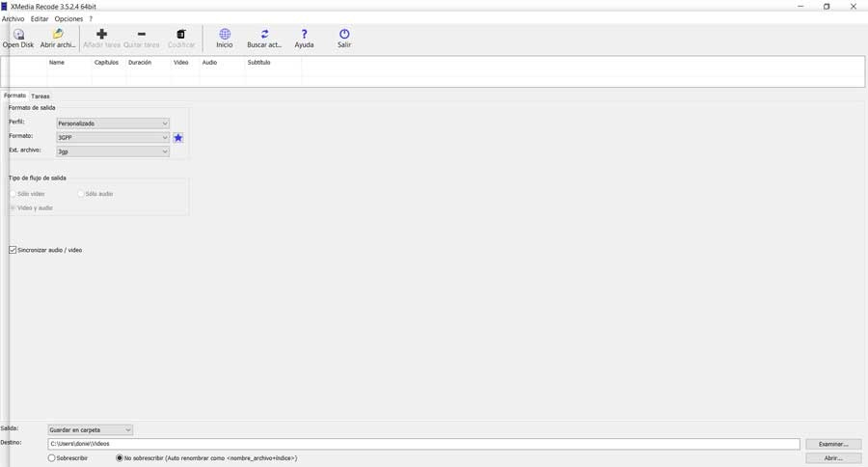Screen dimensions: 868x467
Task: Open the Editar menu
Action: [x=40, y=19]
